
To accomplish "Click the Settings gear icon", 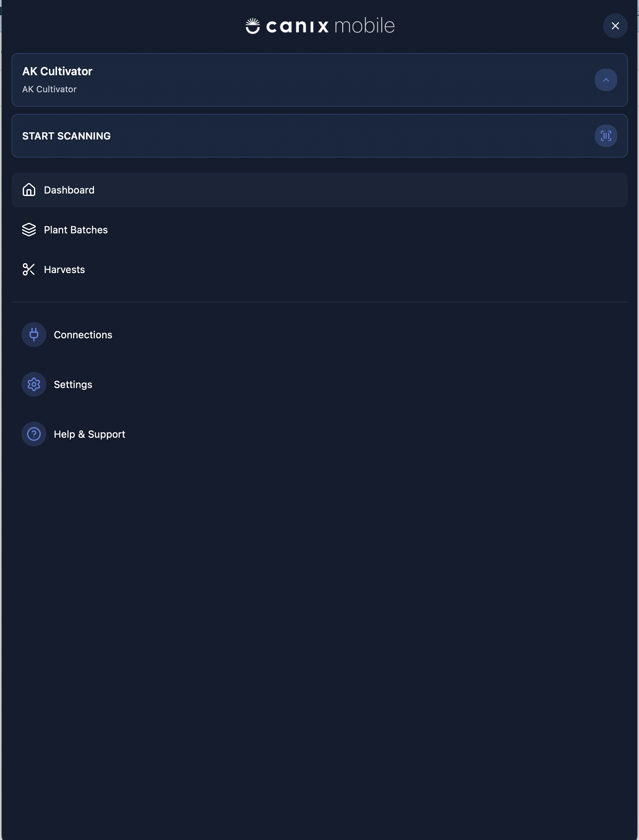I will [x=34, y=384].
